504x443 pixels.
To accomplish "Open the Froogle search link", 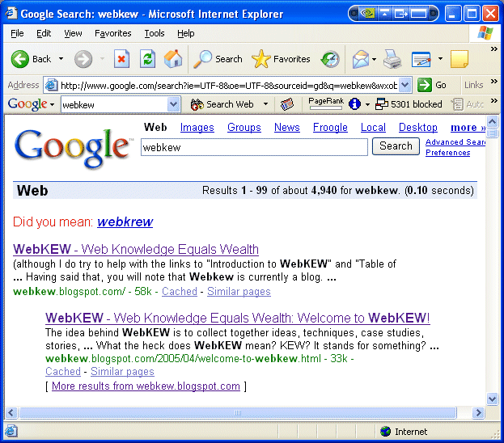I will [330, 127].
